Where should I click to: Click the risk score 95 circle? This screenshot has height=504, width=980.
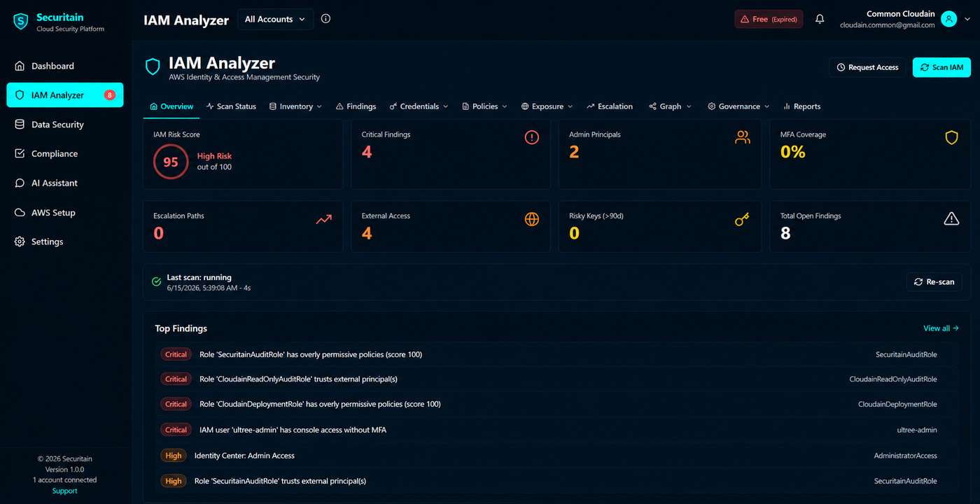pyautogui.click(x=171, y=162)
